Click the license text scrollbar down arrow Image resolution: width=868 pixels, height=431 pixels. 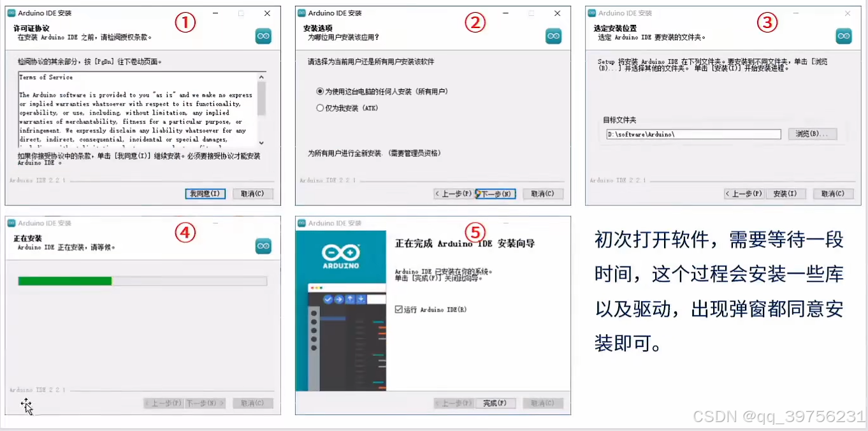tap(261, 143)
